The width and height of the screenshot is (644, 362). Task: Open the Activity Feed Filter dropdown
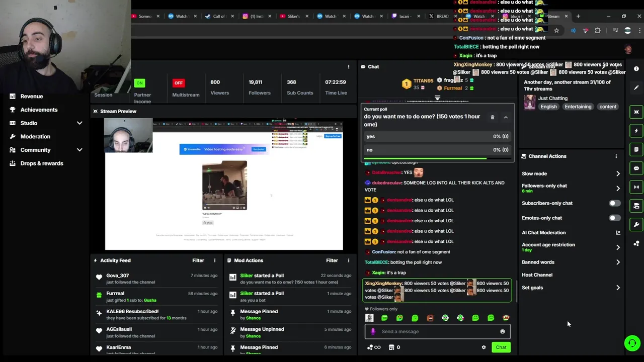click(x=198, y=260)
